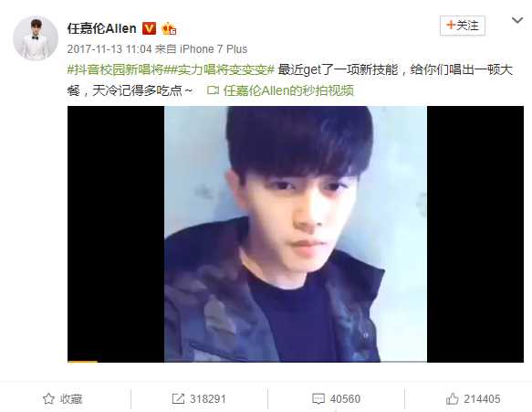Click the 214405 like count
The width and height of the screenshot is (532, 412).
click(482, 398)
